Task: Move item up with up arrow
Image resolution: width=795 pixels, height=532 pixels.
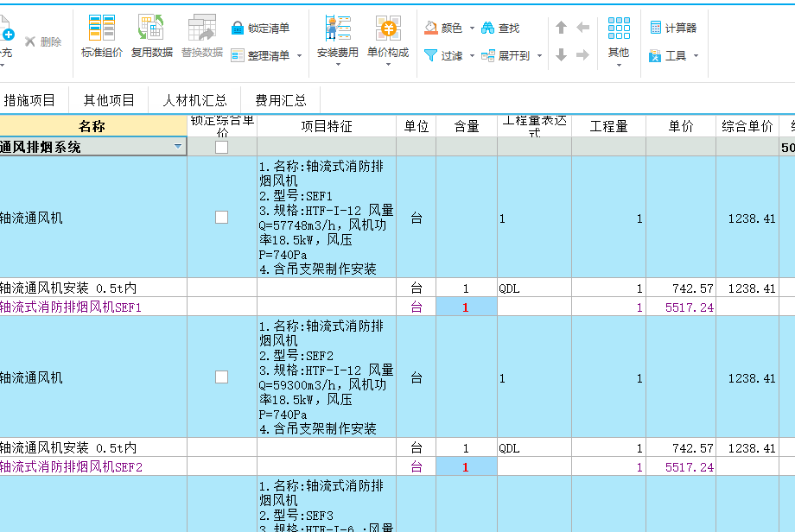Action: tap(561, 28)
